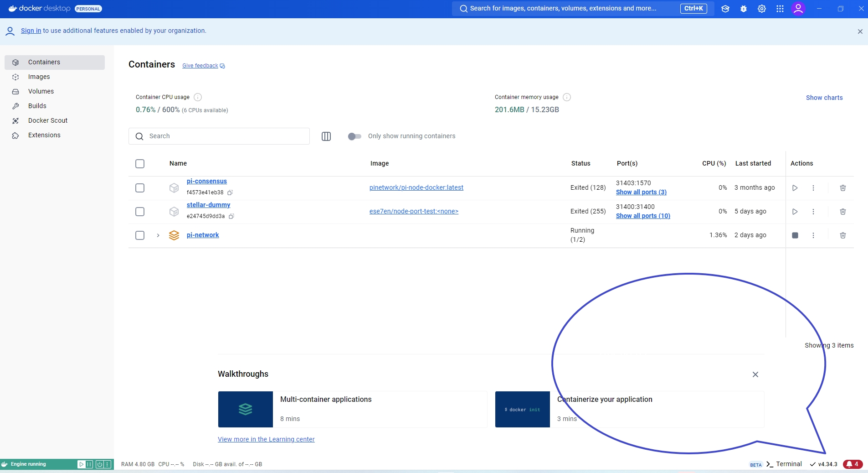The height and width of the screenshot is (473, 868).
Task: Open Multi-container applications walkthrough
Action: (353, 409)
